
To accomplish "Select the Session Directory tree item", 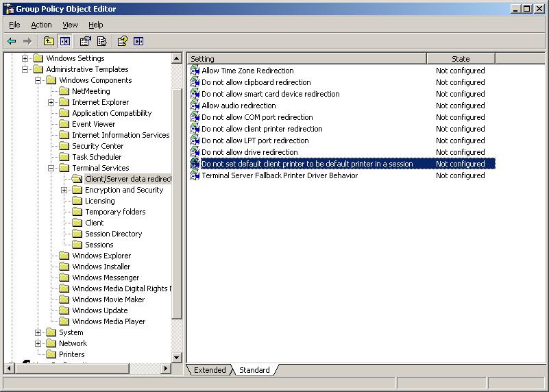I will (114, 234).
